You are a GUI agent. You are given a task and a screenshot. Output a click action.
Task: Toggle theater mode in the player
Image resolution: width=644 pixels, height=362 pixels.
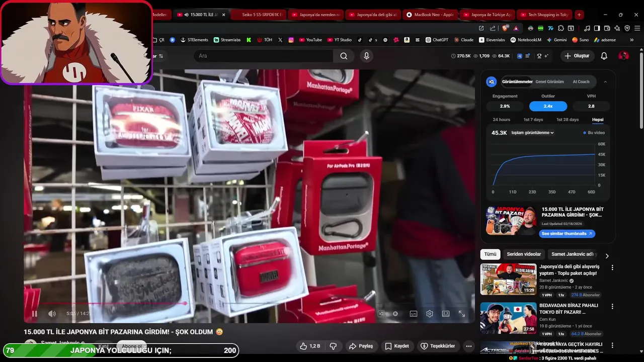click(446, 314)
